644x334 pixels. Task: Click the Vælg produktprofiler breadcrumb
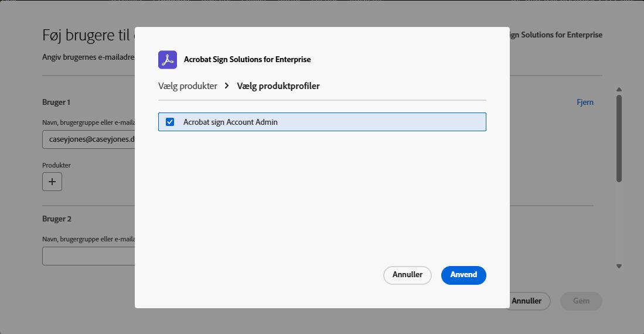pos(278,86)
